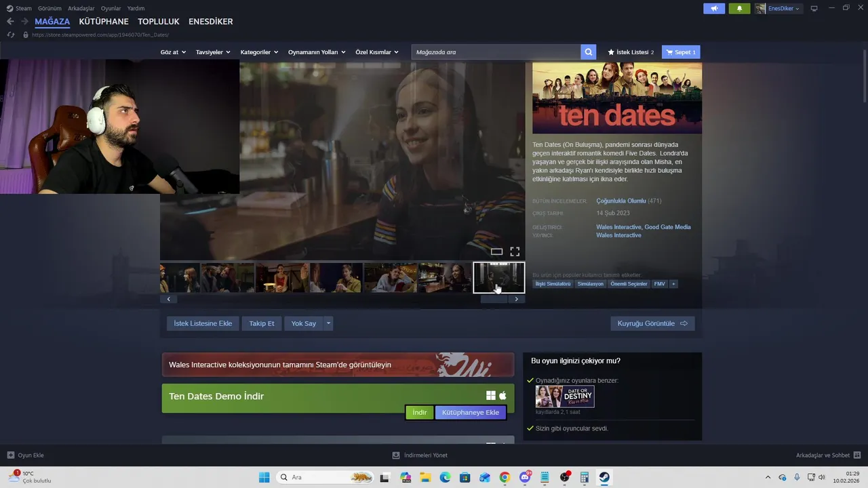
Task: Expand the Özel Kısımlar dropdown
Action: [376, 52]
